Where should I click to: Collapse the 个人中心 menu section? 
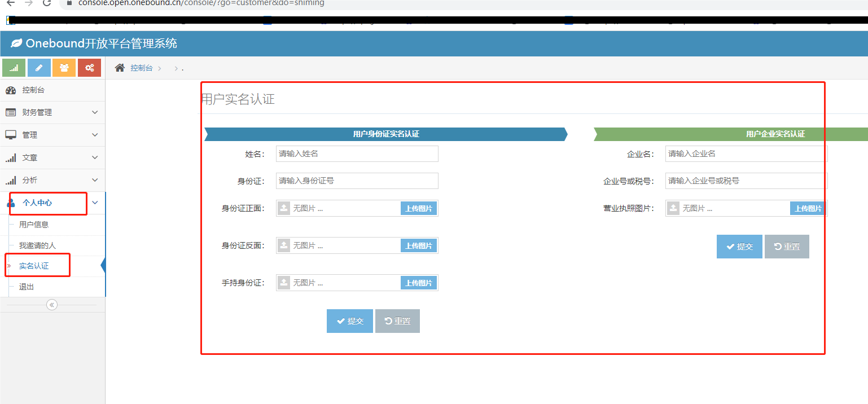coord(52,203)
